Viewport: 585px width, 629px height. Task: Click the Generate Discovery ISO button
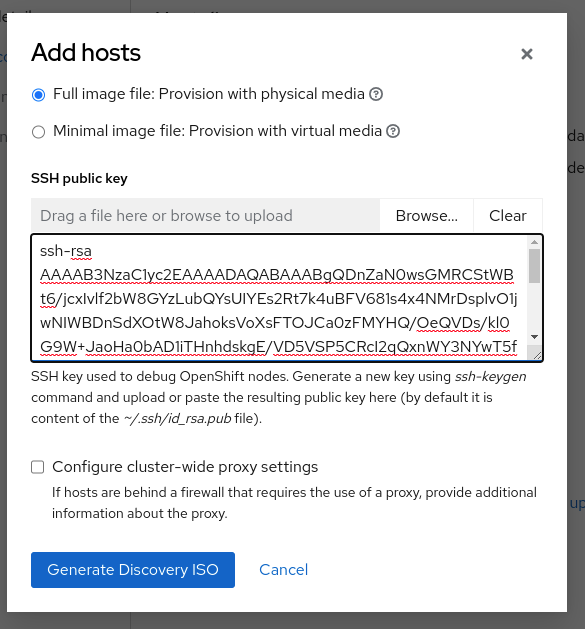(x=133, y=570)
